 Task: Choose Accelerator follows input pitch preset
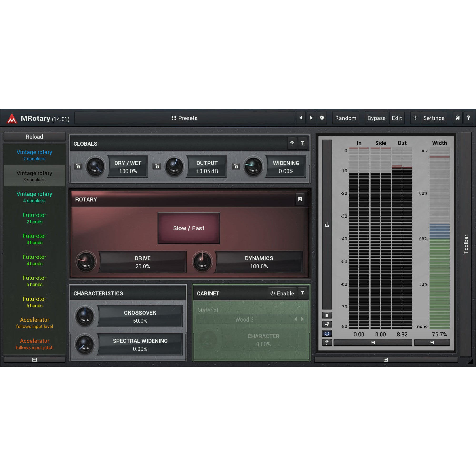[35, 344]
